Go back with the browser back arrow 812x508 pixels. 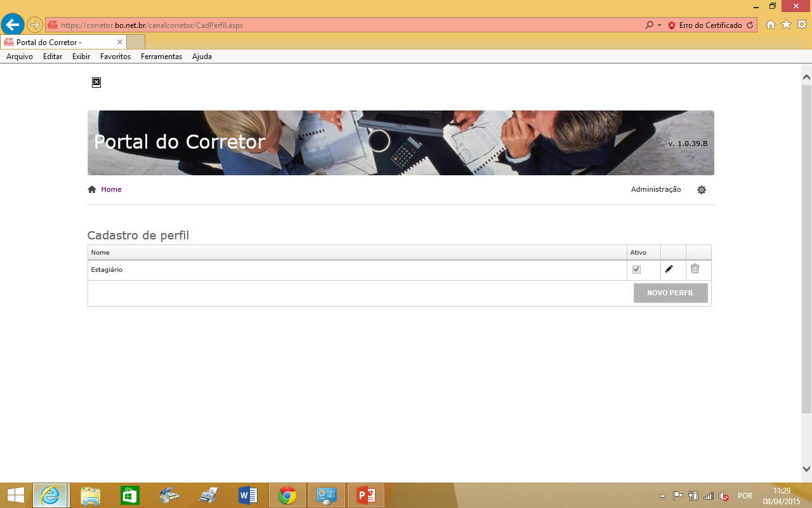pos(12,25)
